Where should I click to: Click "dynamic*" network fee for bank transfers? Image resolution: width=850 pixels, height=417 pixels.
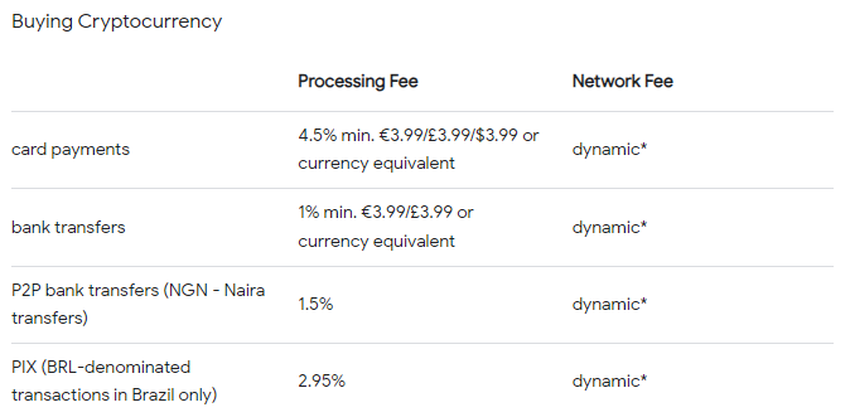[x=609, y=227]
